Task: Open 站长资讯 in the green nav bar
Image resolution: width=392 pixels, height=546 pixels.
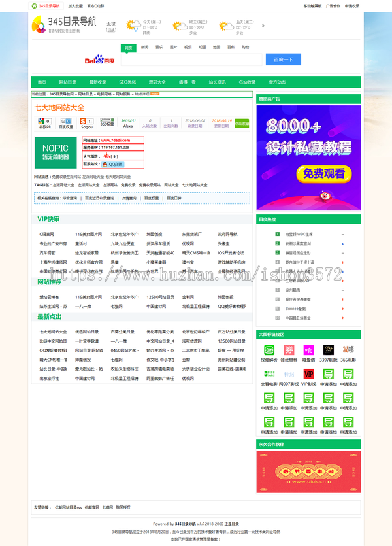Action: (x=217, y=82)
